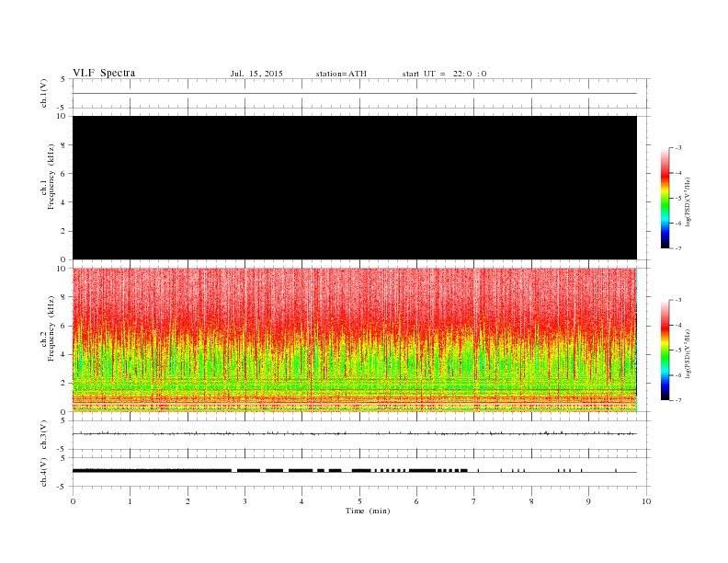This screenshot has width=728, height=563.
Task: Click the ch.4 pulse waveform trace
Action: 355,471
